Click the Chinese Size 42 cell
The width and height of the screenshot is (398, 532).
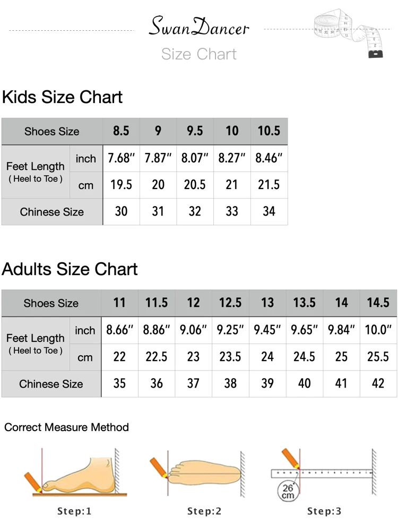tap(378, 384)
